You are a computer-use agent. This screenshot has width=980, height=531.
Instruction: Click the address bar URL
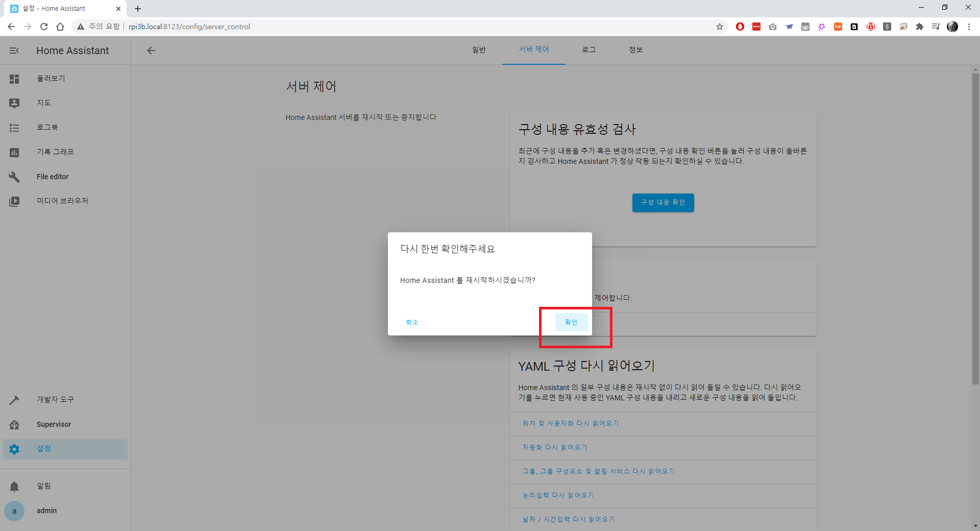pos(189,27)
